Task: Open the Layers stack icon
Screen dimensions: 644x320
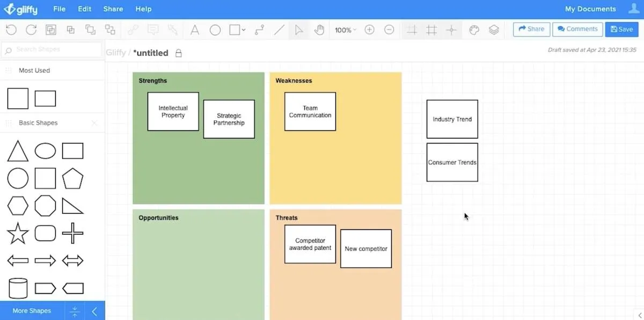Action: [494, 30]
